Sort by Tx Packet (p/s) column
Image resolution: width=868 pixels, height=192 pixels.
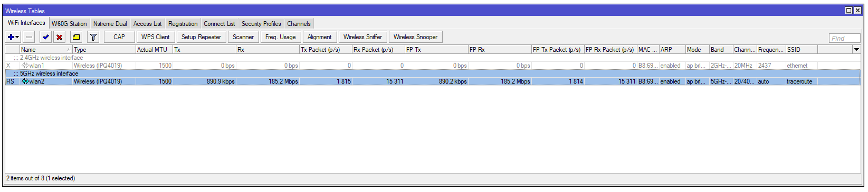pos(326,50)
